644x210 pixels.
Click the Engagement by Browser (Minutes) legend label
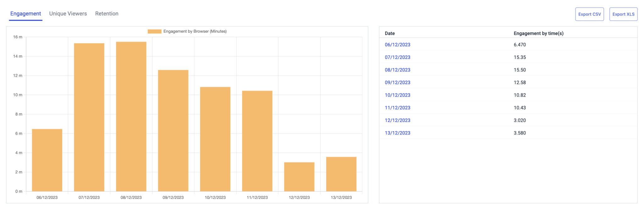pyautogui.click(x=195, y=31)
